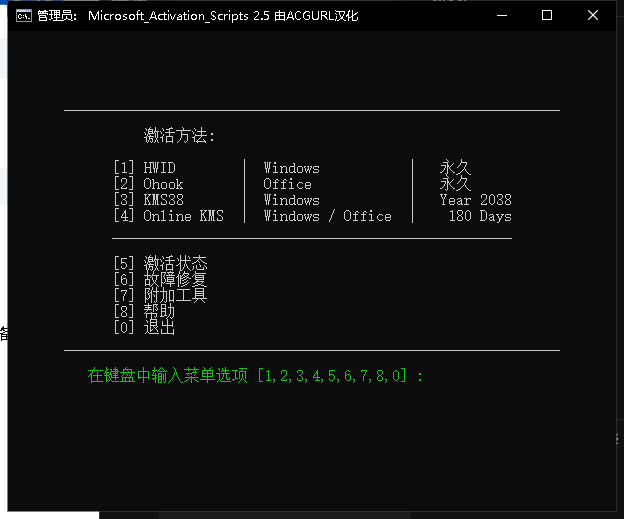This screenshot has height=519, width=624.
Task: Click the Year 2038 text
Action: point(475,200)
